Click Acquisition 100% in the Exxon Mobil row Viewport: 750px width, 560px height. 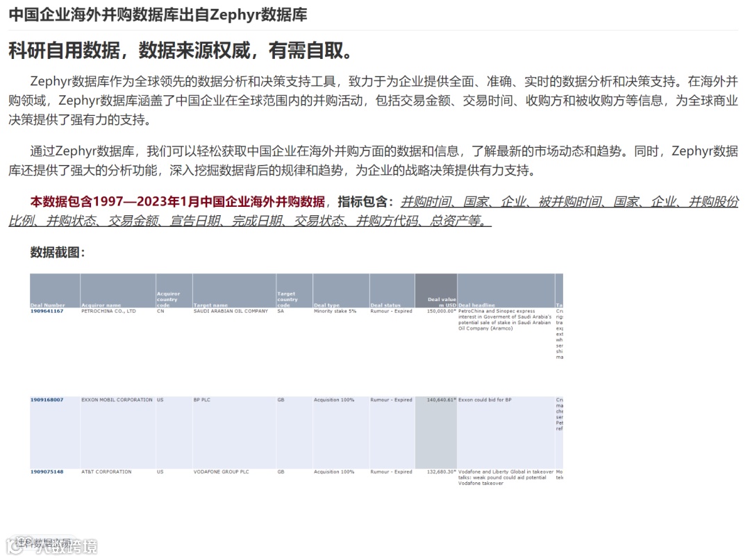click(334, 400)
